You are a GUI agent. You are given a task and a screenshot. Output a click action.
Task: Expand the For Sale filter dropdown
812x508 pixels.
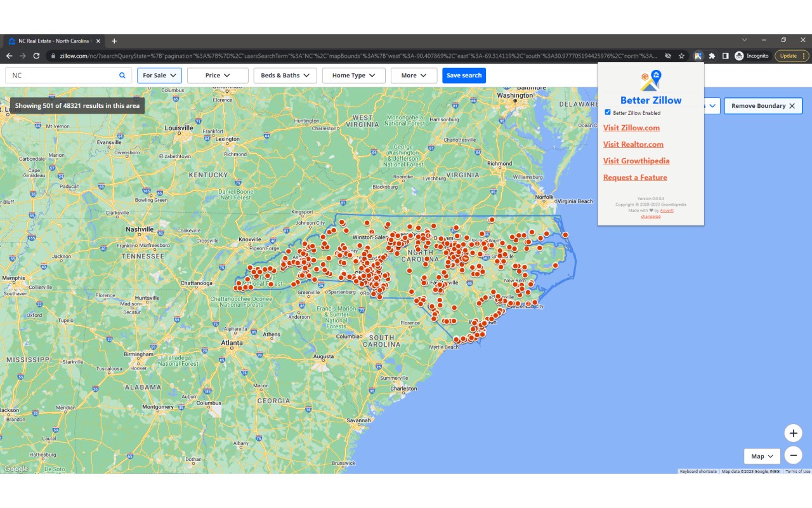point(159,75)
